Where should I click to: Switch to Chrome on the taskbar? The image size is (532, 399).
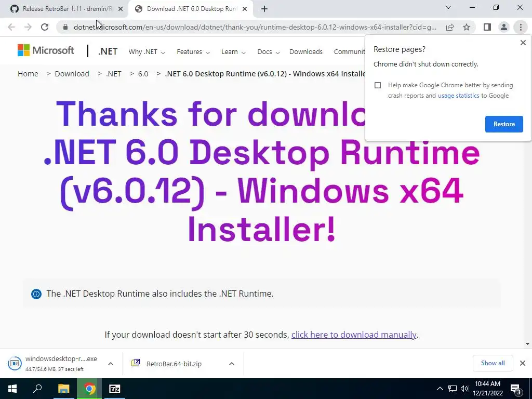pos(89,389)
